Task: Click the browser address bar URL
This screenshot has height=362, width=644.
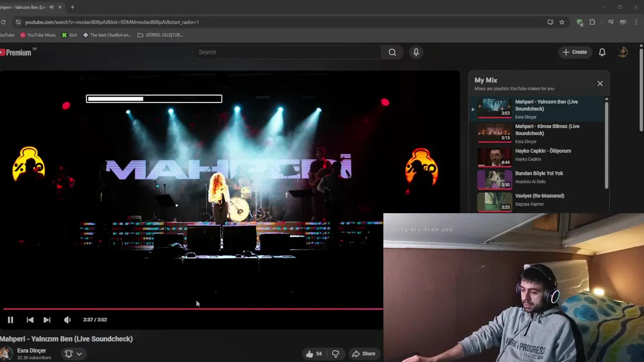Action: (112, 22)
